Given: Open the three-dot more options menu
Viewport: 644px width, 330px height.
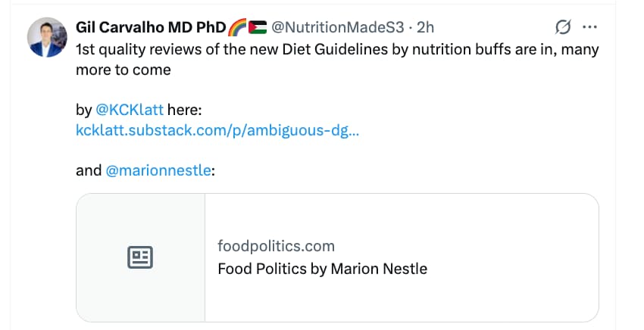Looking at the screenshot, I should point(589,28).
